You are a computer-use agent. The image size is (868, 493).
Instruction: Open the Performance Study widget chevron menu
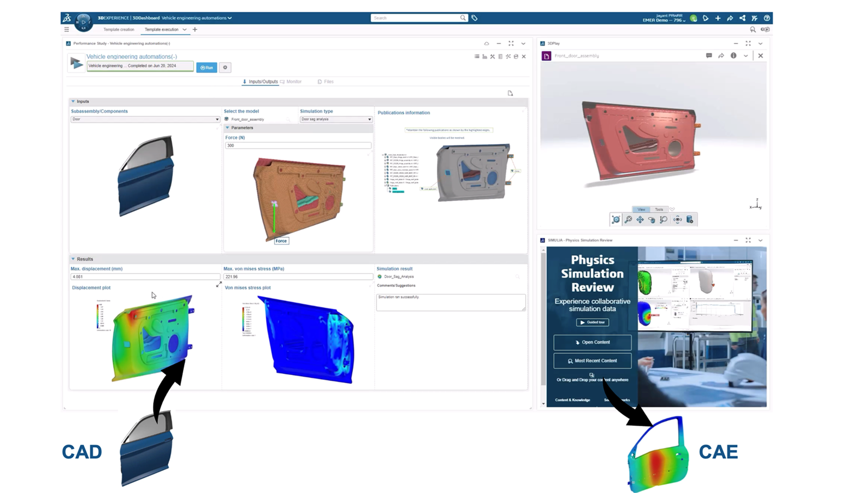523,43
